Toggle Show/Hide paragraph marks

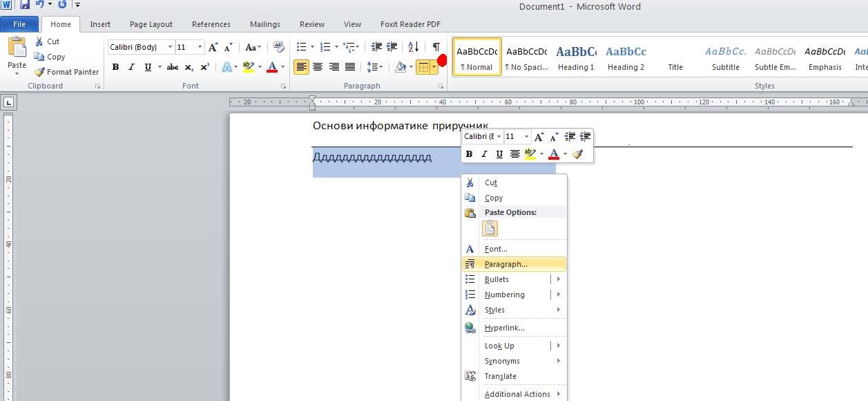coord(436,47)
